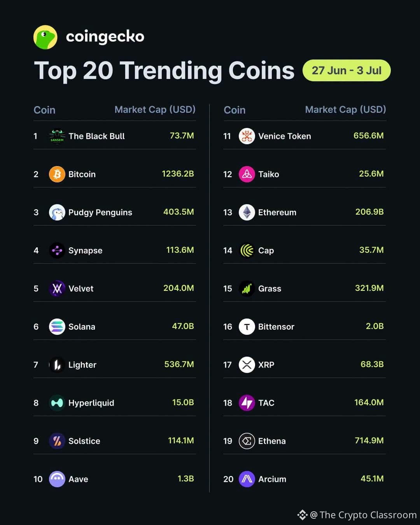Open the Arcium coin icon
Viewport: 420px width, 525px height.
[x=247, y=479]
